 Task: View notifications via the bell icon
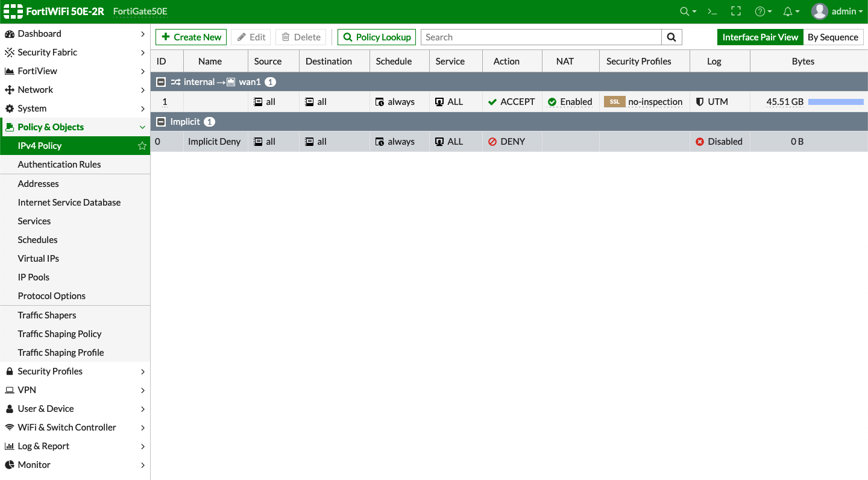pos(787,11)
